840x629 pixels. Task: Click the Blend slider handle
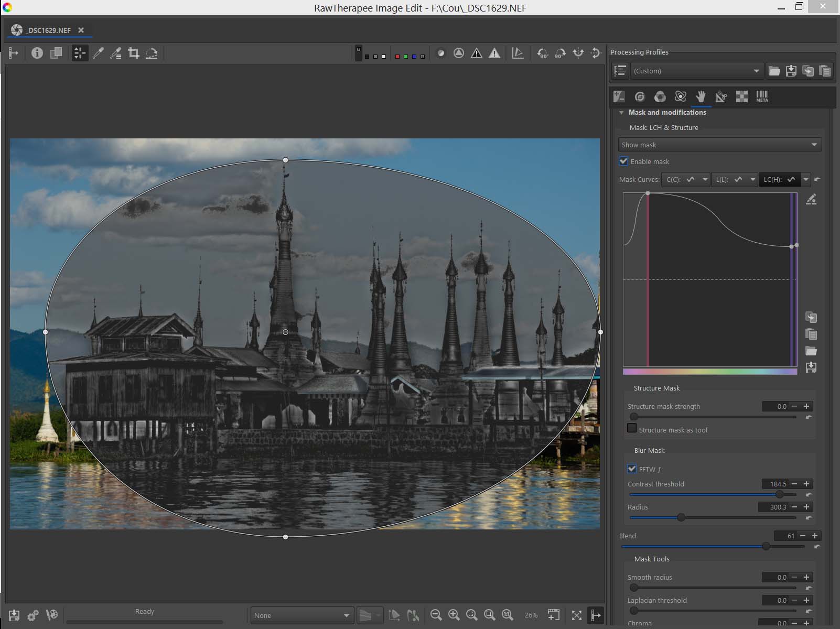pyautogui.click(x=766, y=546)
